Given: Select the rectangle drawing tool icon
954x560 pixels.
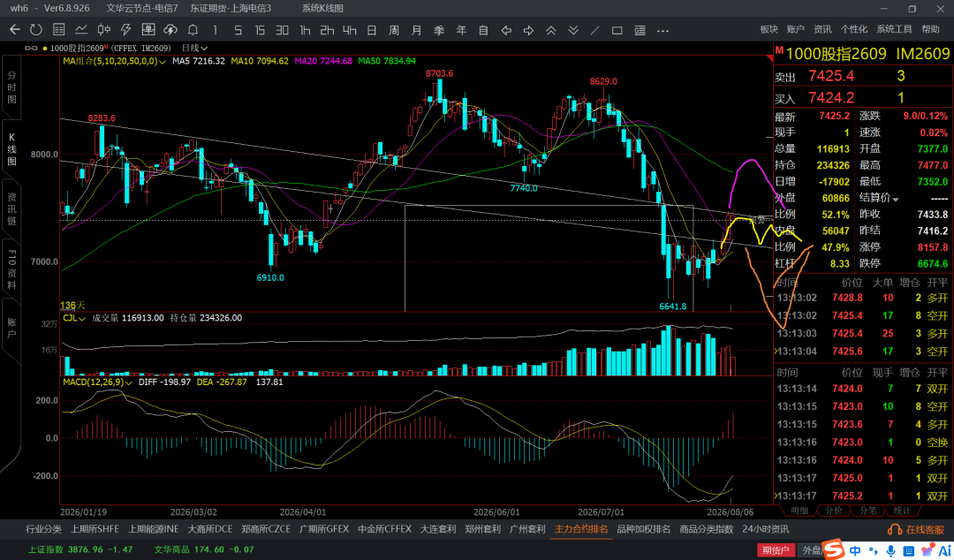Looking at the screenshot, I should pyautogui.click(x=617, y=30).
